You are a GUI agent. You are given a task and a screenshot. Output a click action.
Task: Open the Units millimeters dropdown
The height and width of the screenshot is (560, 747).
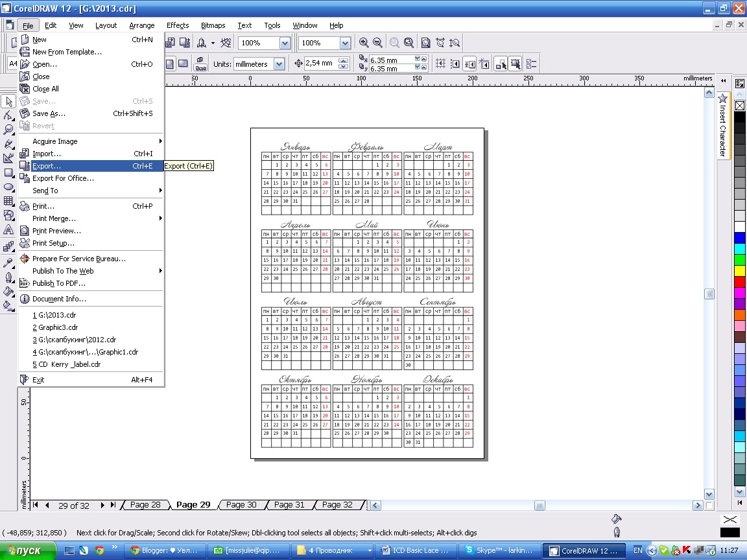coord(279,64)
